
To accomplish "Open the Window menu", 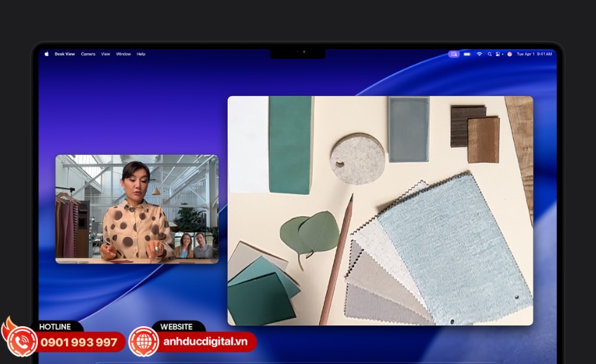I will 123,54.
